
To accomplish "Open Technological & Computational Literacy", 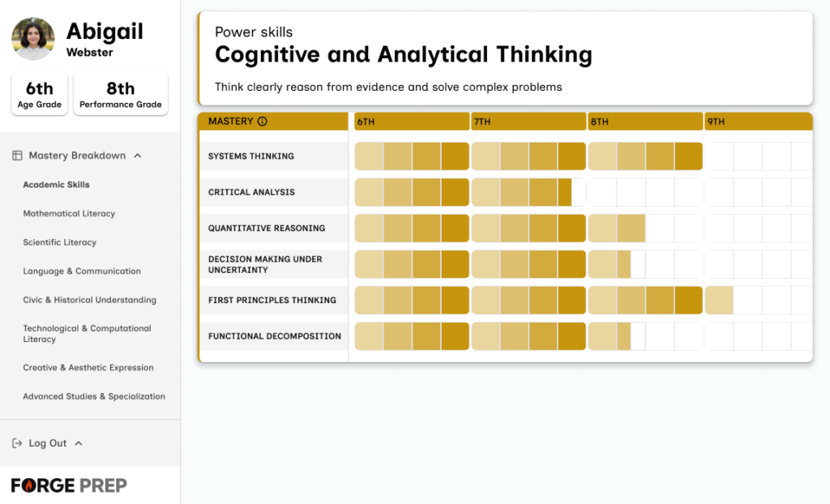I will (x=87, y=334).
